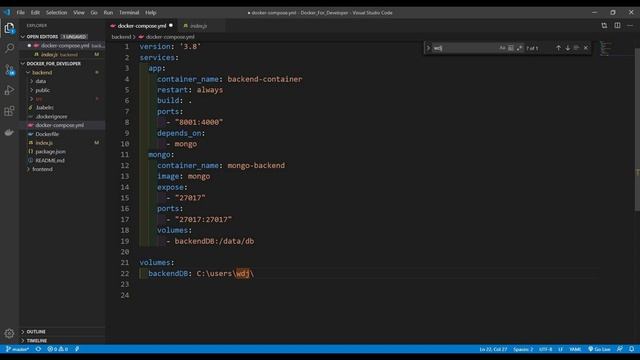
Task: Collapse the Open Editors section
Action: 23,37
